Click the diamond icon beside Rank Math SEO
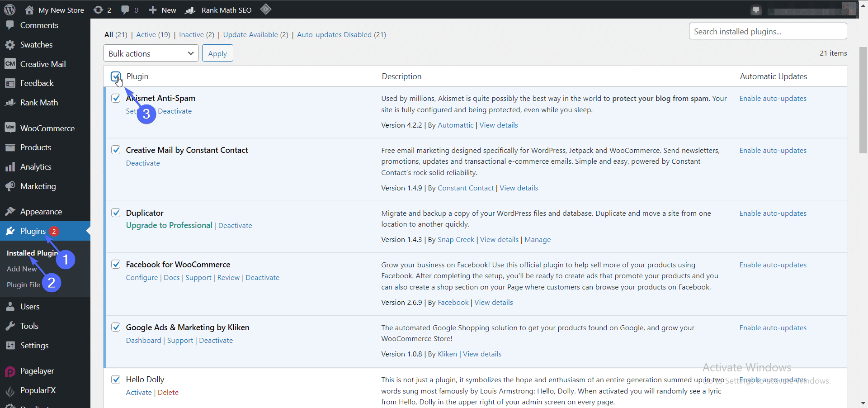The height and width of the screenshot is (408, 868). 266,9
